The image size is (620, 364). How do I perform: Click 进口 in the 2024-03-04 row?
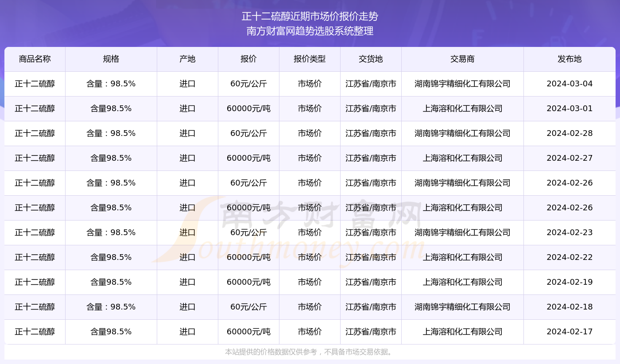tap(187, 84)
